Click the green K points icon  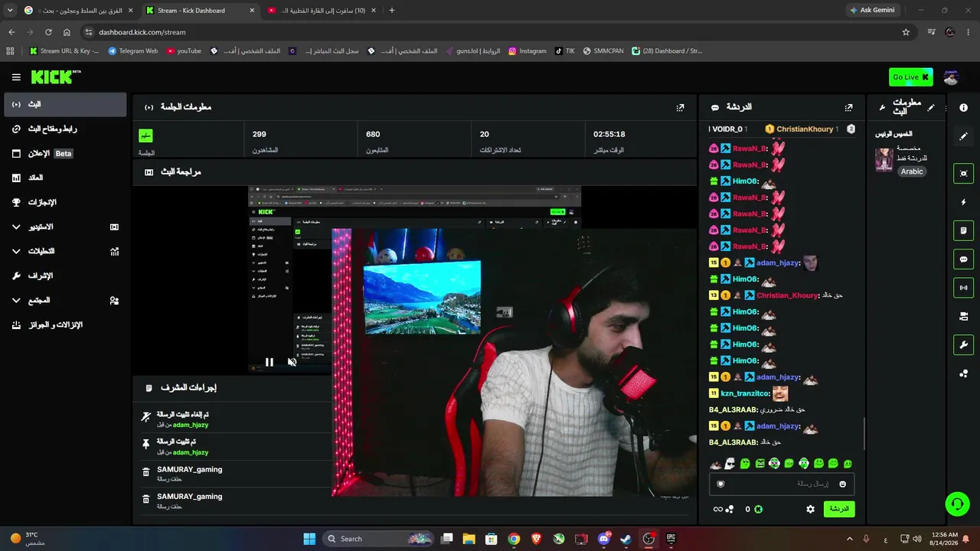[758, 509]
